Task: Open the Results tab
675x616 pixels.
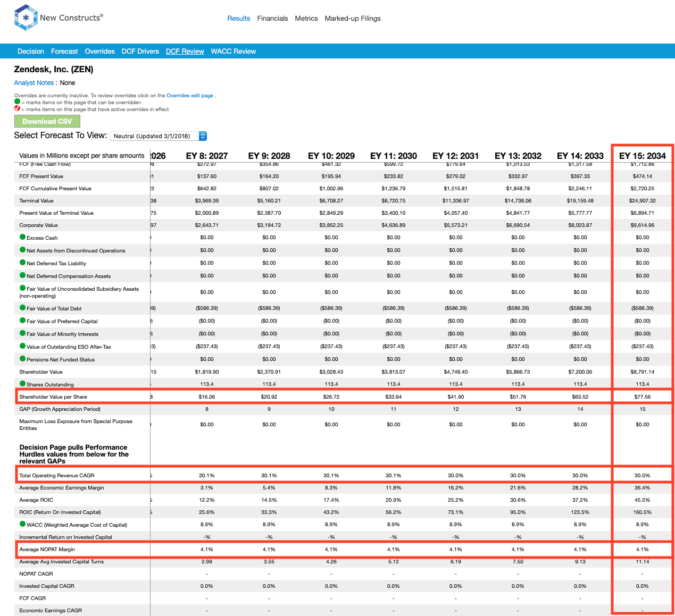Action: pos(238,18)
